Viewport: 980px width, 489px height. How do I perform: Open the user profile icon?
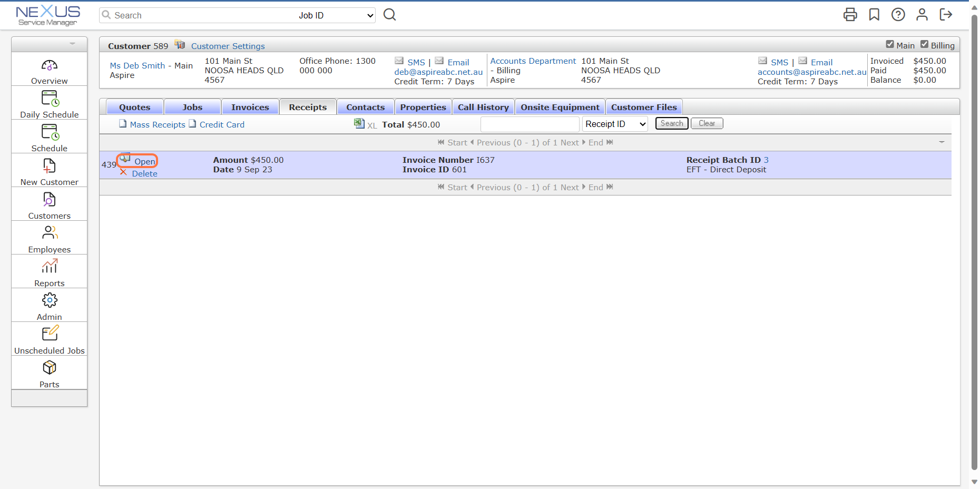(x=922, y=15)
